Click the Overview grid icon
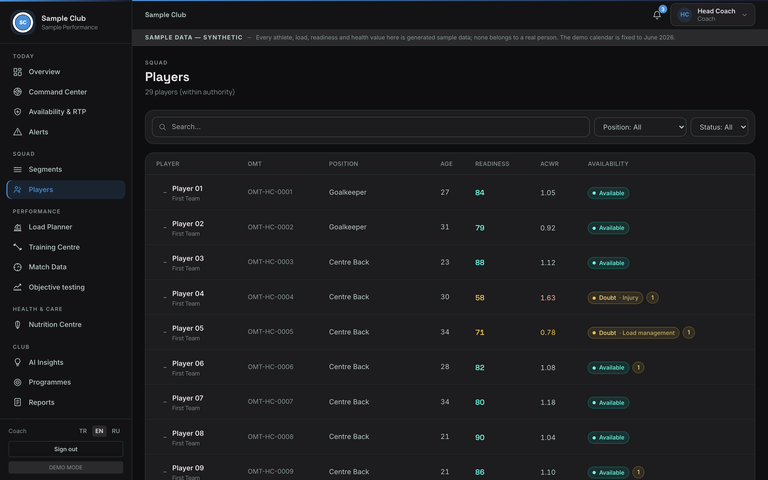Image resolution: width=768 pixels, height=480 pixels. 18,72
